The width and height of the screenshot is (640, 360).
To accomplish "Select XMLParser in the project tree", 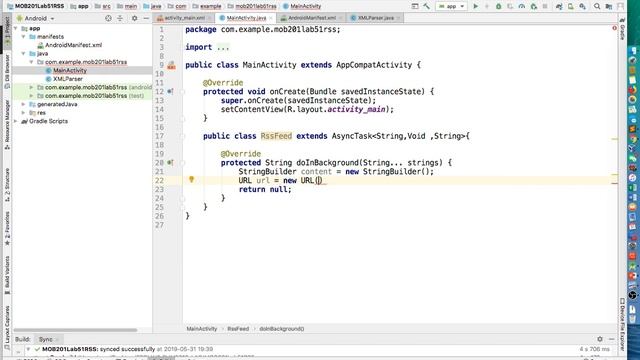I will (x=68, y=79).
